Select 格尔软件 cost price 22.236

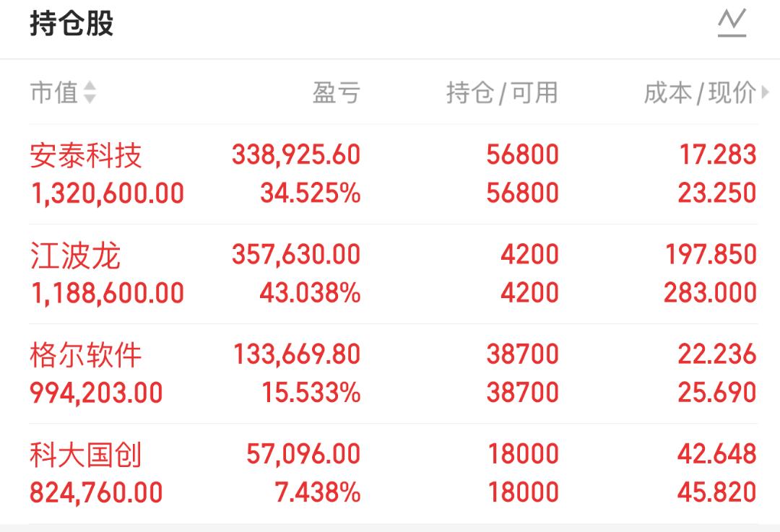pos(717,354)
